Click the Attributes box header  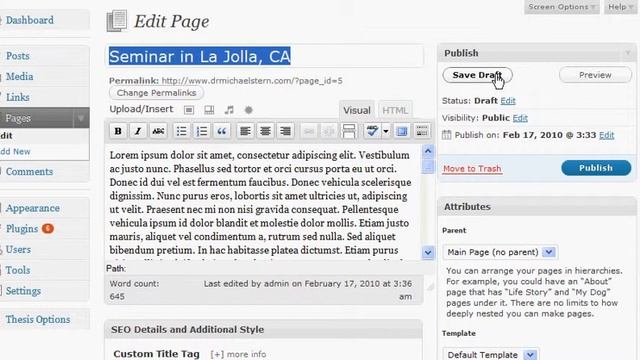point(537,207)
